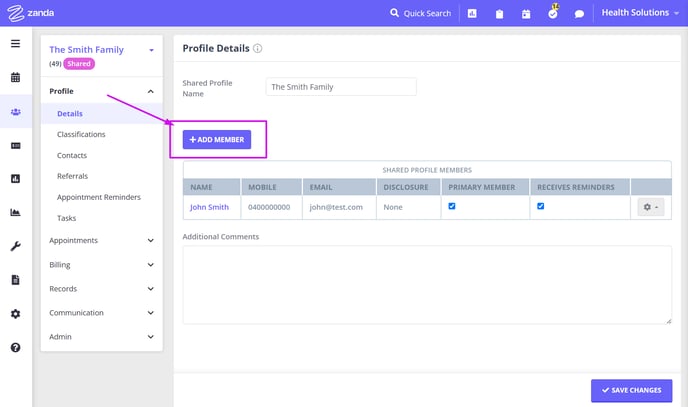The height and width of the screenshot is (407, 688).
Task: Open the hamburger menu icon
Action: pyautogui.click(x=15, y=43)
